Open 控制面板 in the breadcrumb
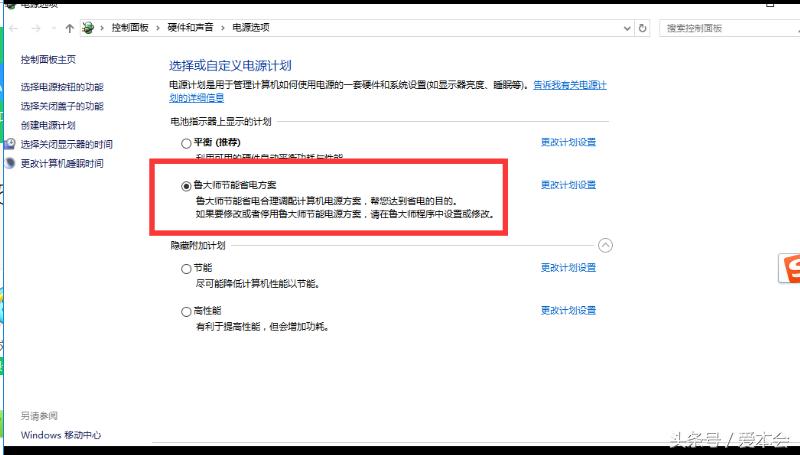The width and height of the screenshot is (800, 455). (130, 28)
